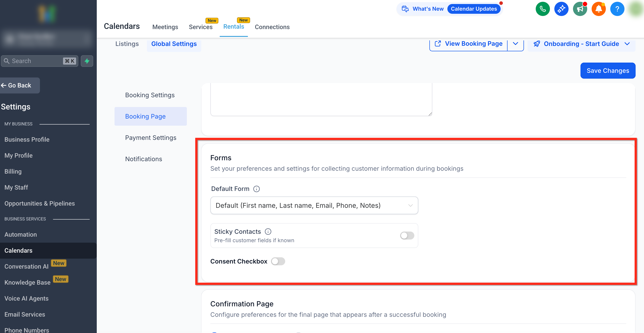Open the AI sparkle assistant icon
This screenshot has height=333, width=644.
click(x=561, y=9)
